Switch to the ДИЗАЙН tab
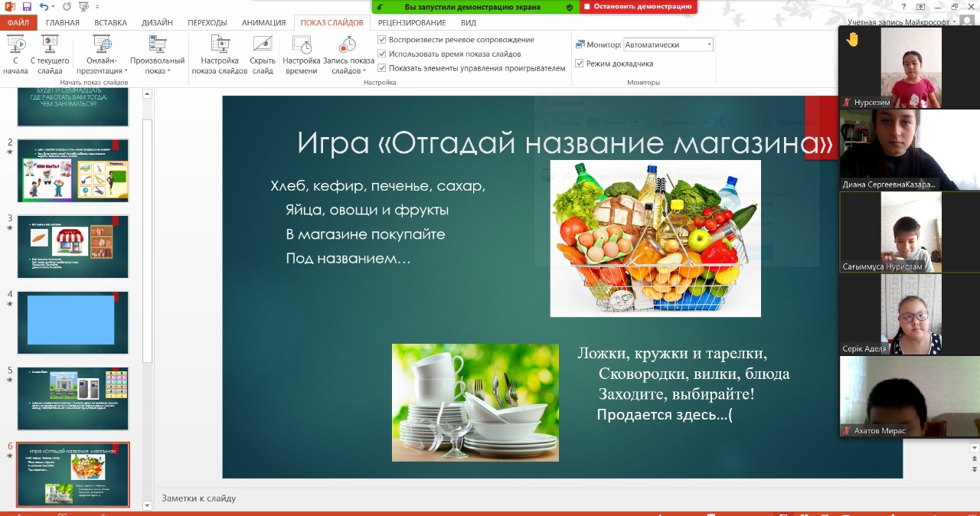Screen dimensions: 980x516 [x=158, y=23]
